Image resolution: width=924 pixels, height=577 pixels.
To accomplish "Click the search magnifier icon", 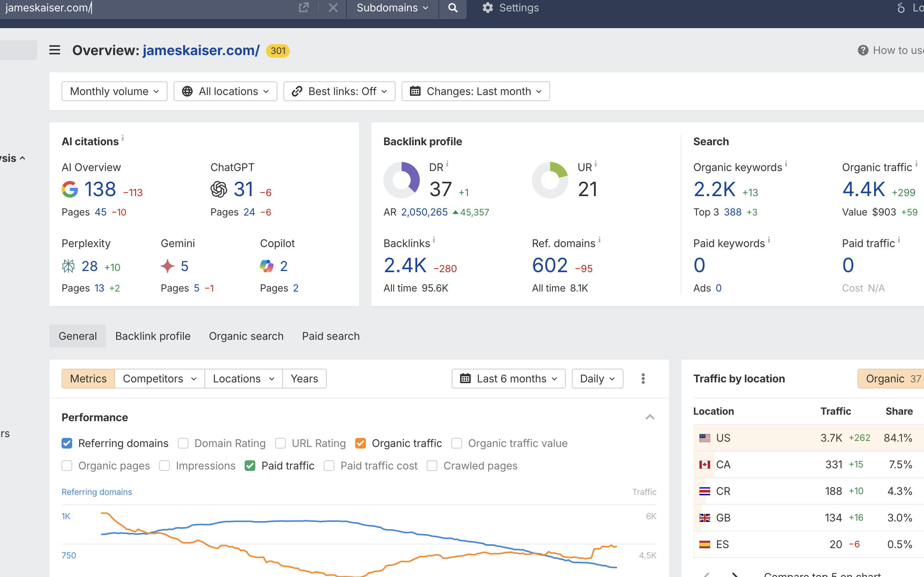I will [x=452, y=8].
